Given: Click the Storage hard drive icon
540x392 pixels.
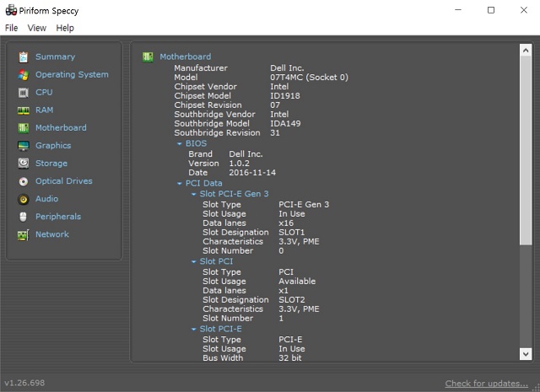Looking at the screenshot, I should 23,164.
